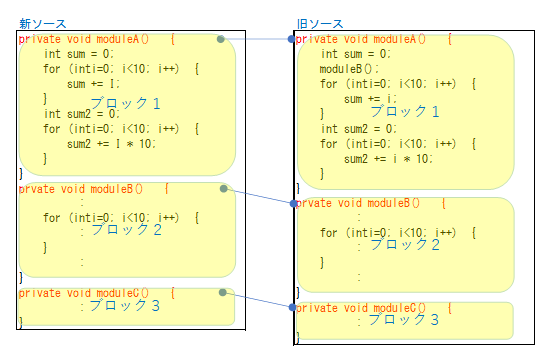
Task: Click 'private void moduleA()' header in new source
Action: 84,39
